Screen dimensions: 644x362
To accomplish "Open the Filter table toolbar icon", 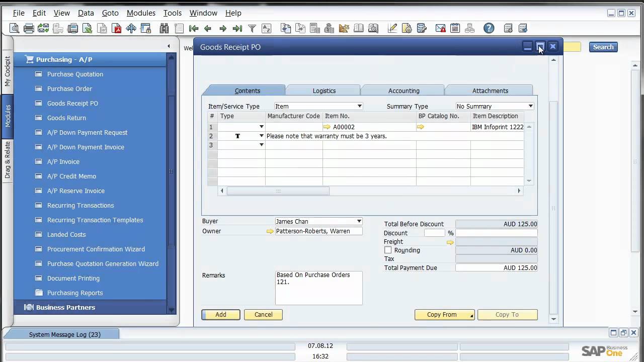I will tap(252, 28).
